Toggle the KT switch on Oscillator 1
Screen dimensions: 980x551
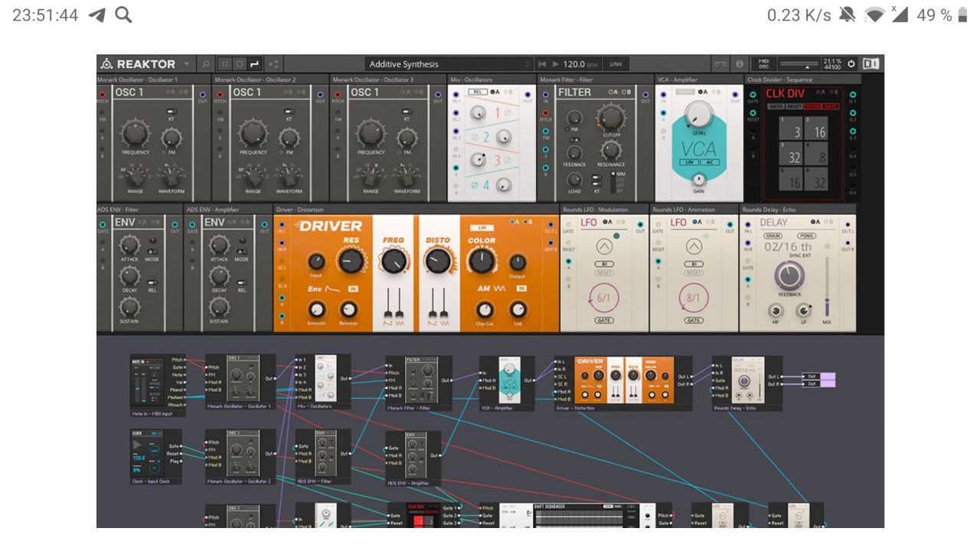[x=171, y=112]
